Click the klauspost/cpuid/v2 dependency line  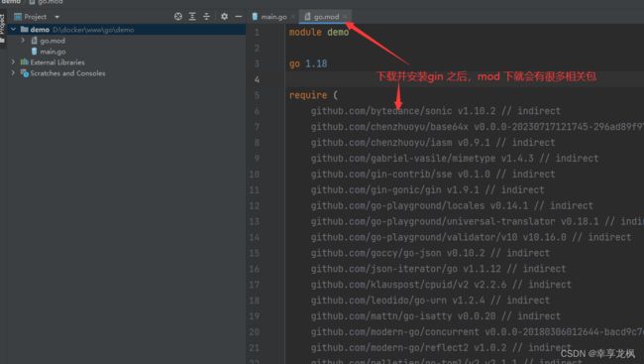pos(441,285)
